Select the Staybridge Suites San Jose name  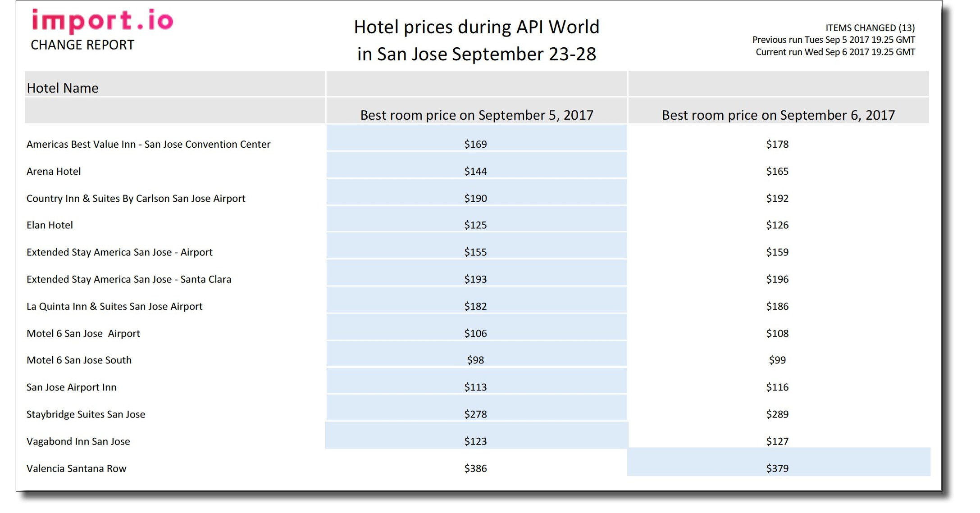(x=86, y=414)
